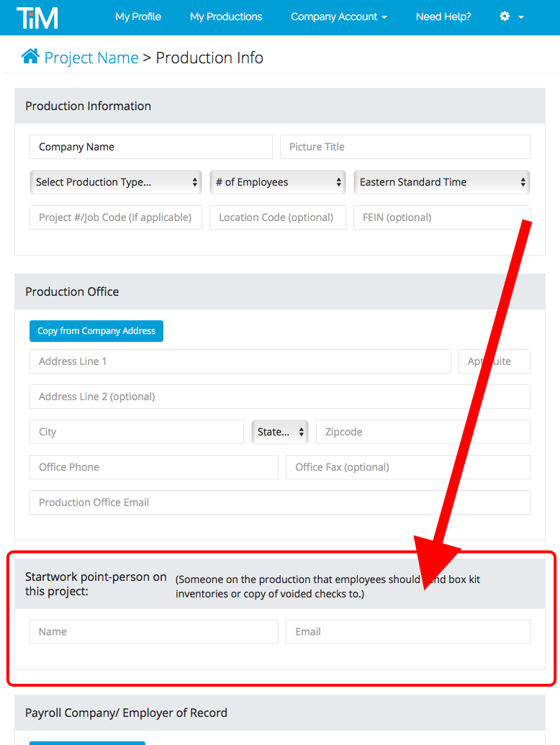Expand the Company Account menu

338,17
